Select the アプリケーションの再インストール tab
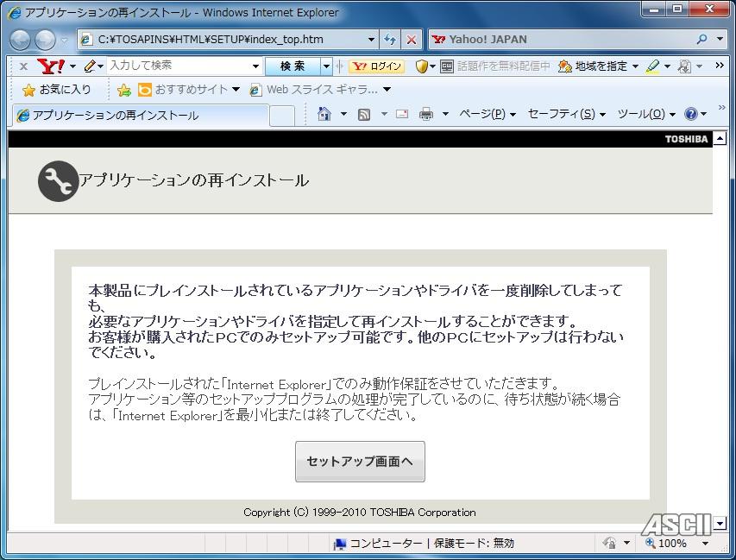This screenshot has height=560, width=736. pyautogui.click(x=140, y=116)
